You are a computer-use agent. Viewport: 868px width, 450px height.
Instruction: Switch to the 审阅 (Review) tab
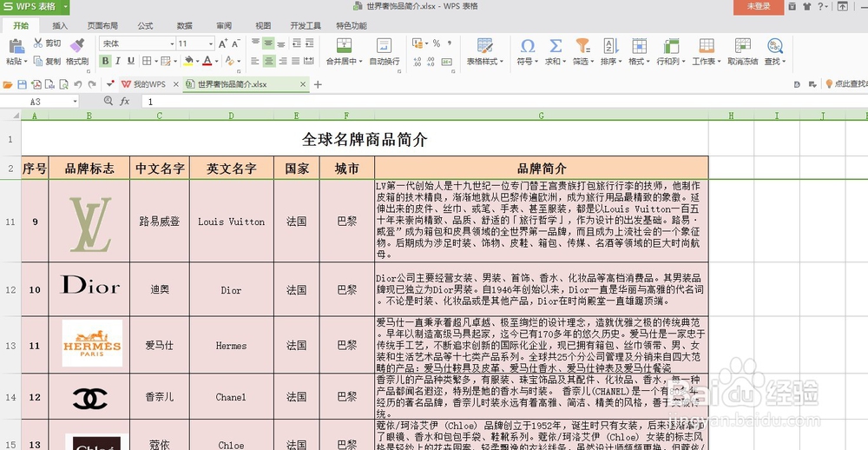(224, 25)
